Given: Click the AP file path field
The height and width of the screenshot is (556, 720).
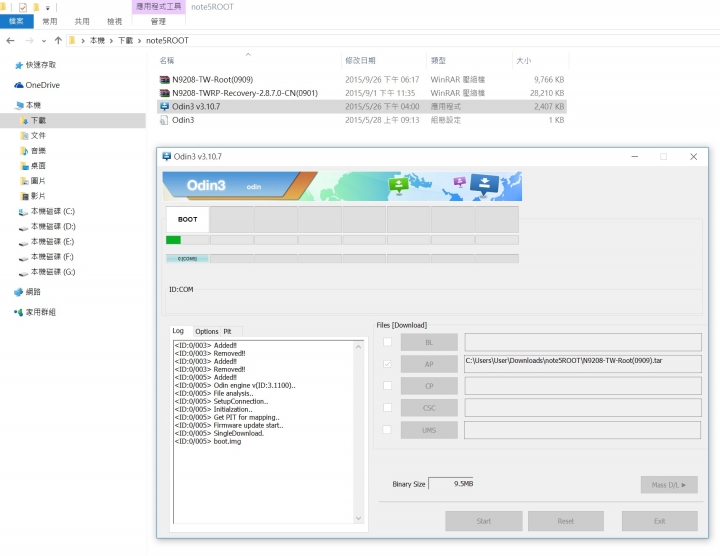Looking at the screenshot, I should [x=583, y=364].
